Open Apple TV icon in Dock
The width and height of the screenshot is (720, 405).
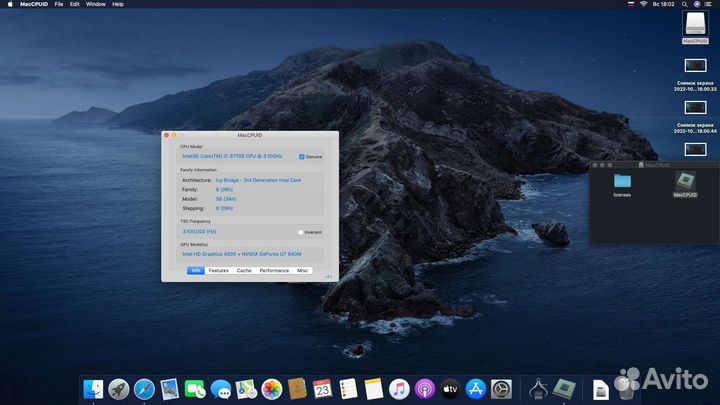(450, 389)
